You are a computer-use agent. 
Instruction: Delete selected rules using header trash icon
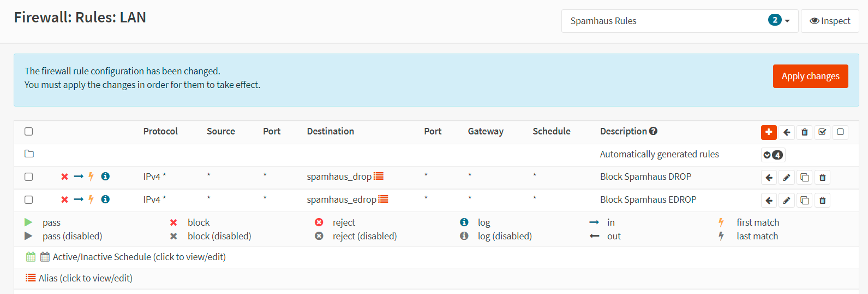pos(804,132)
